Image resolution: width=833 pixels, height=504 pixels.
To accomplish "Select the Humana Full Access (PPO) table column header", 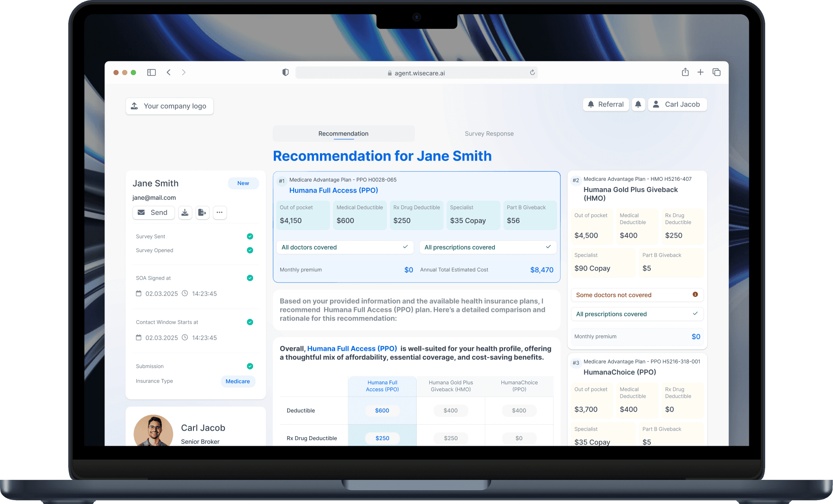I will click(382, 386).
